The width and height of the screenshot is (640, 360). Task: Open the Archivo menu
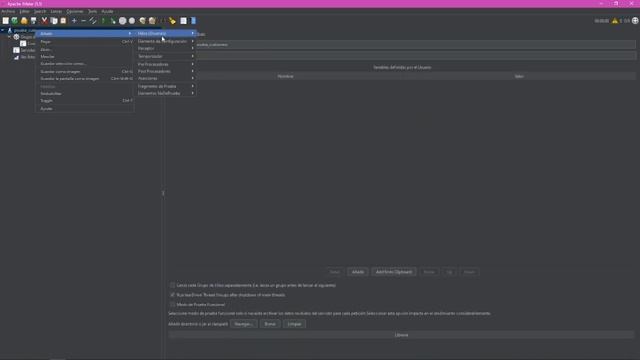[8, 11]
